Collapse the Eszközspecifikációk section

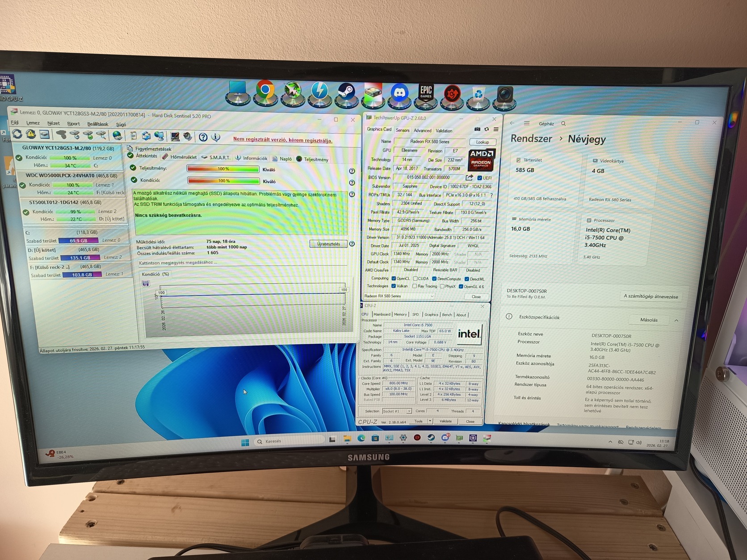pyautogui.click(x=676, y=321)
